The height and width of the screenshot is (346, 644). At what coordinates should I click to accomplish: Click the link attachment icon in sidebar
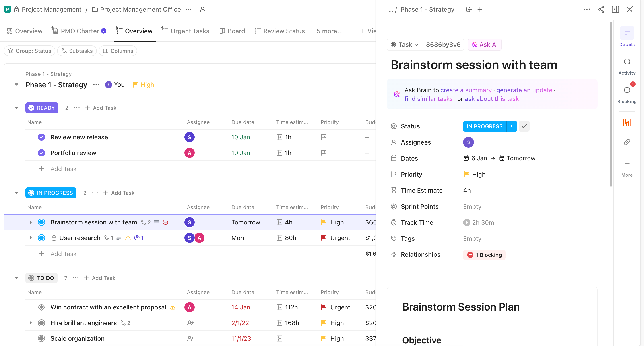[x=627, y=142]
